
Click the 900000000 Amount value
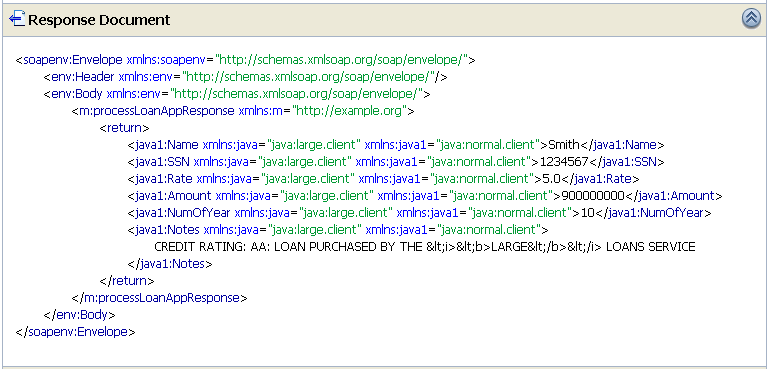(593, 196)
